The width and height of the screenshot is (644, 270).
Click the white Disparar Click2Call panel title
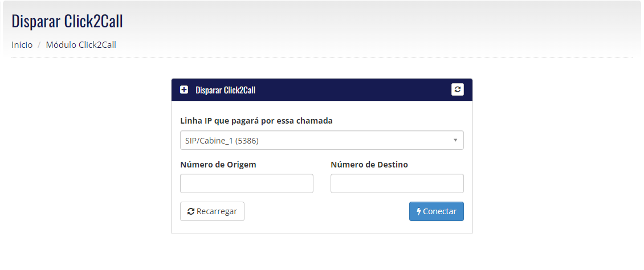(x=225, y=90)
